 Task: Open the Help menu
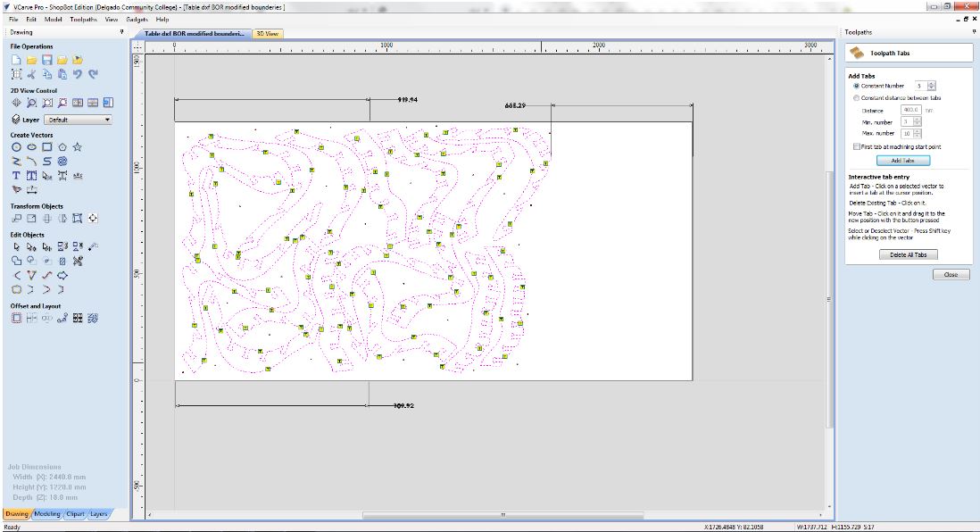click(162, 20)
